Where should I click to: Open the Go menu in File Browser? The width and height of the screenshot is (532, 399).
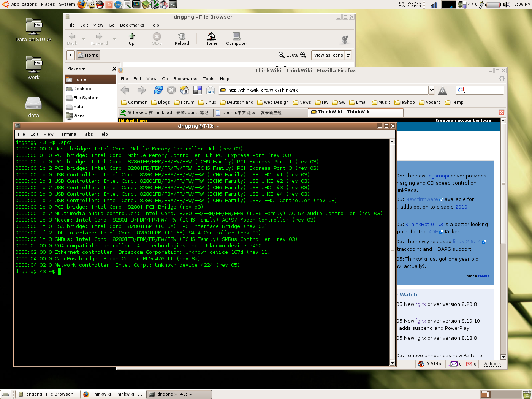112,25
